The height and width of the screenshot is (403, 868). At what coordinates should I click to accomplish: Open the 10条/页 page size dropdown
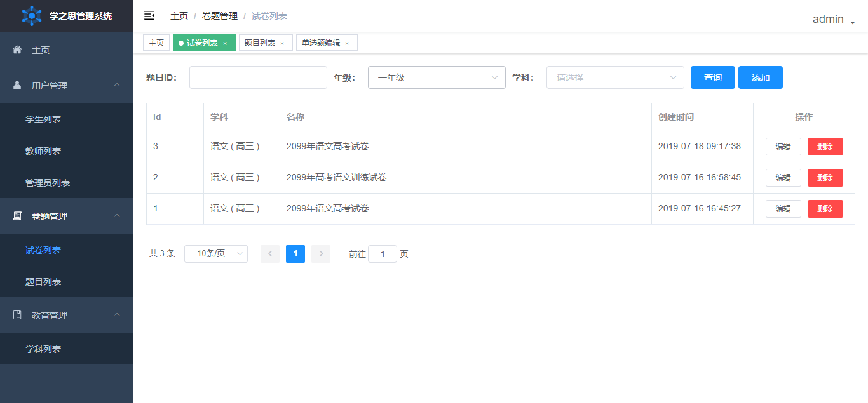(x=216, y=254)
